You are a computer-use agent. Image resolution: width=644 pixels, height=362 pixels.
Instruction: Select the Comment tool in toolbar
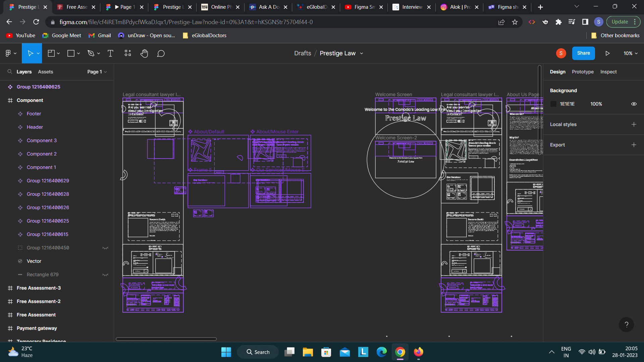161,54
